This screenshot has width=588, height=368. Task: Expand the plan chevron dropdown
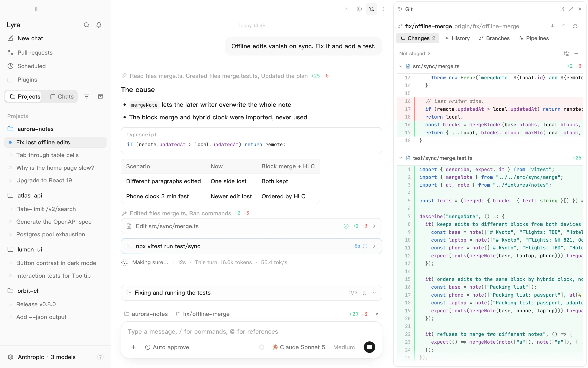tap(374, 293)
